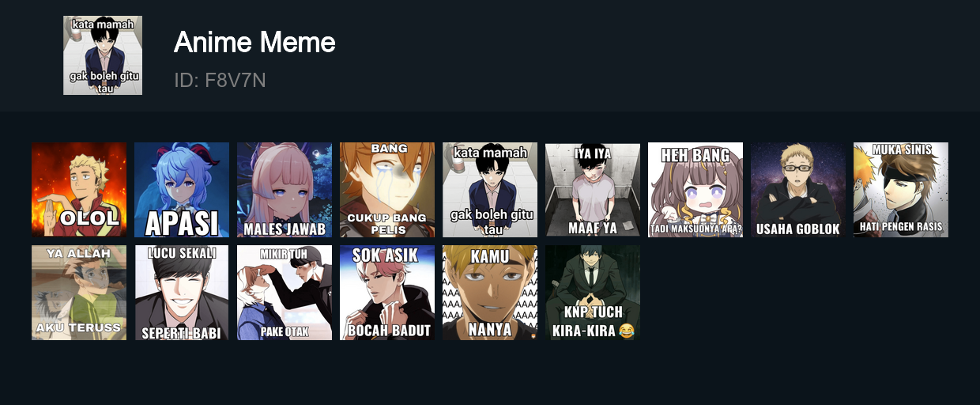Pick the MIKIR TUH PAKE OTAK sticker
The height and width of the screenshot is (405, 980).
(285, 293)
